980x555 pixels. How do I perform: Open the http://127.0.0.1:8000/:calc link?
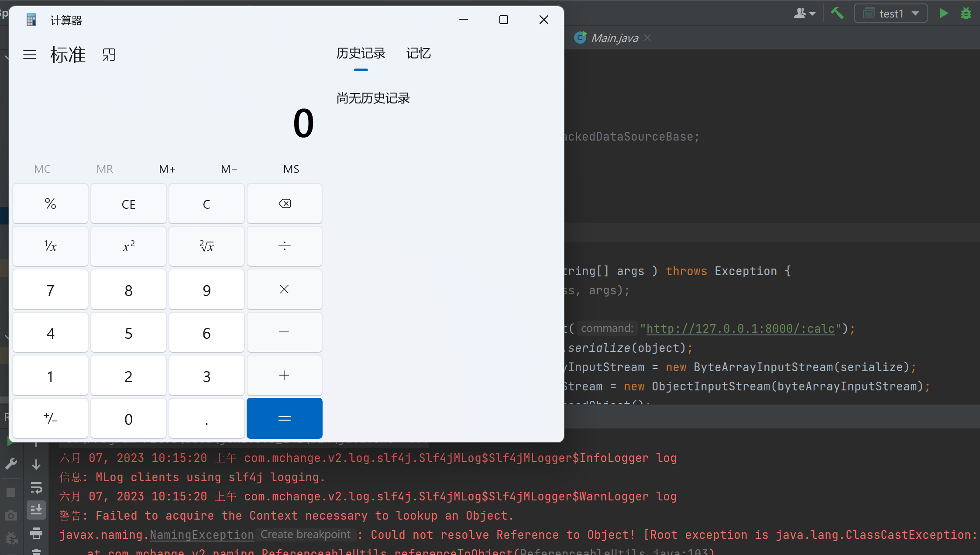click(x=740, y=328)
